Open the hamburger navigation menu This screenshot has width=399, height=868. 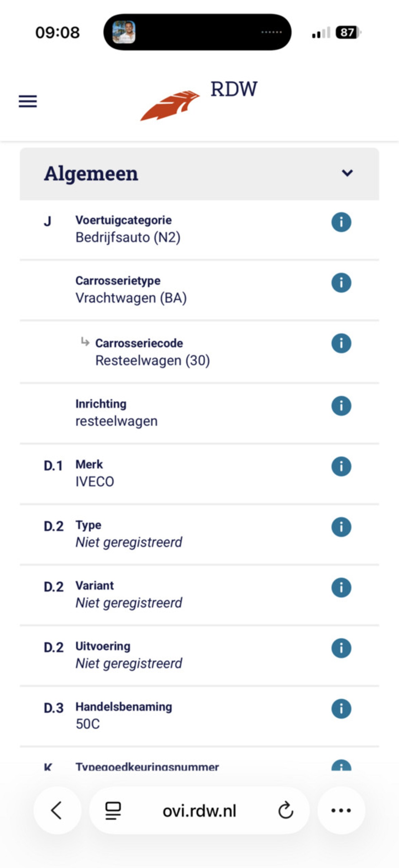28,101
